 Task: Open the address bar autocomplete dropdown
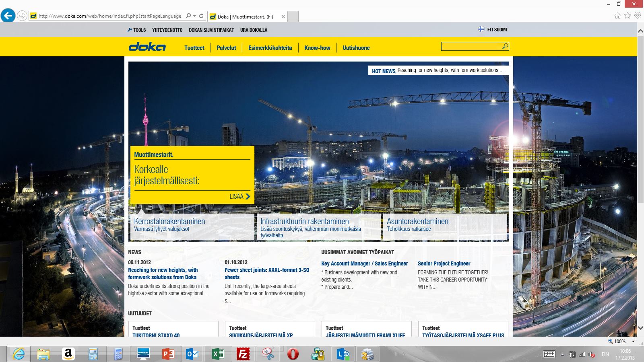coord(194,16)
